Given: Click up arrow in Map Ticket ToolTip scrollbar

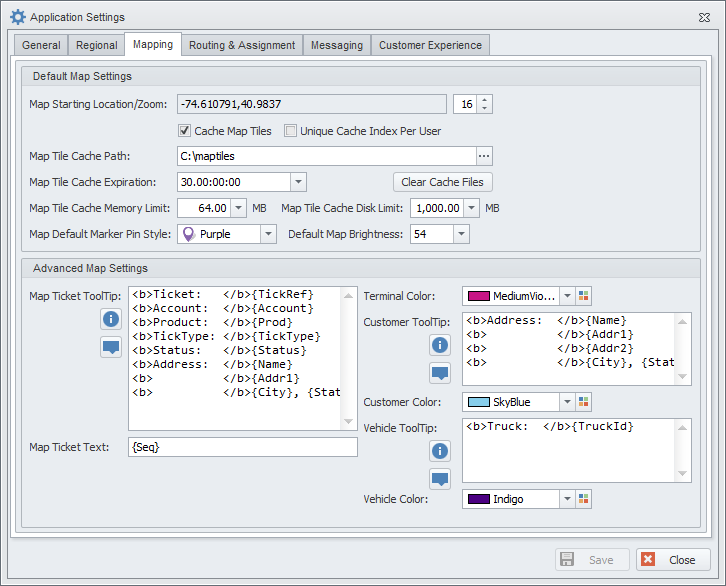Looking at the screenshot, I should pyautogui.click(x=349, y=295).
